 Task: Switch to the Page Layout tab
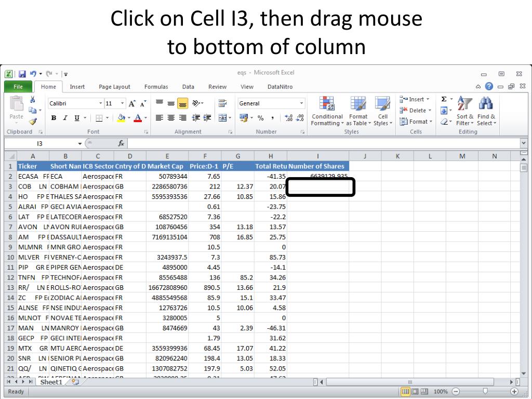pyautogui.click(x=114, y=87)
